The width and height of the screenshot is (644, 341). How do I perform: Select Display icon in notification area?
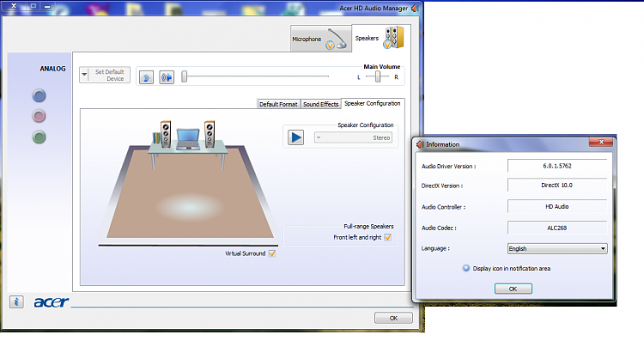pyautogui.click(x=466, y=268)
